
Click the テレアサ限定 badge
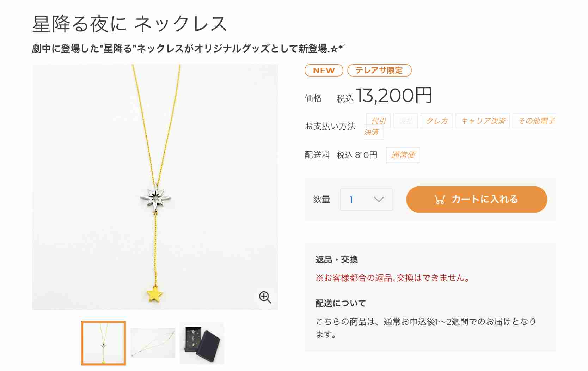click(379, 71)
